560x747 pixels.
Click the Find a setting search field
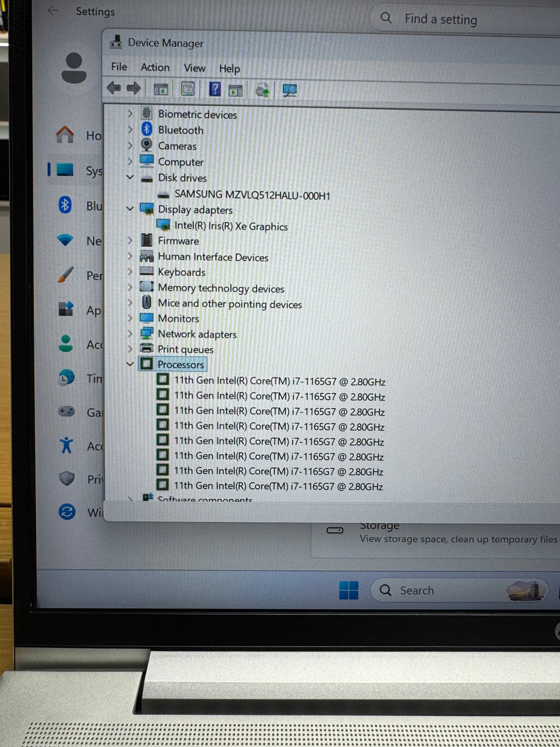(x=465, y=19)
